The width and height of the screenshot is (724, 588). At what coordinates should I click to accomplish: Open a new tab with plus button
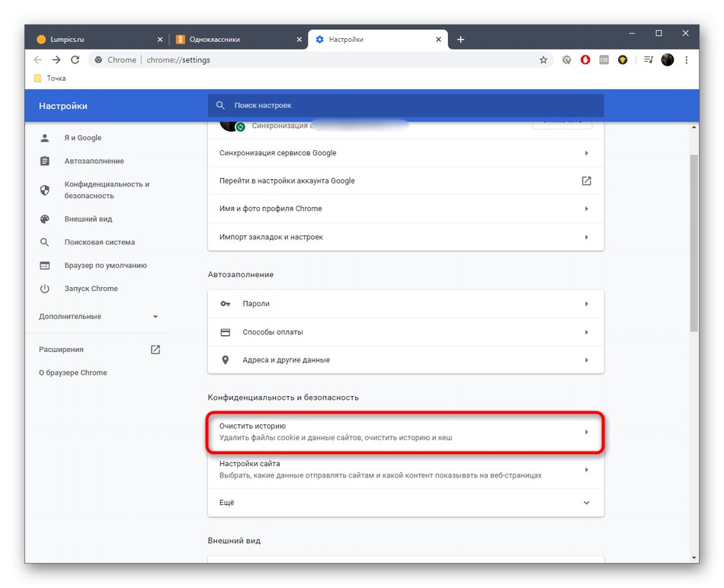coord(460,40)
